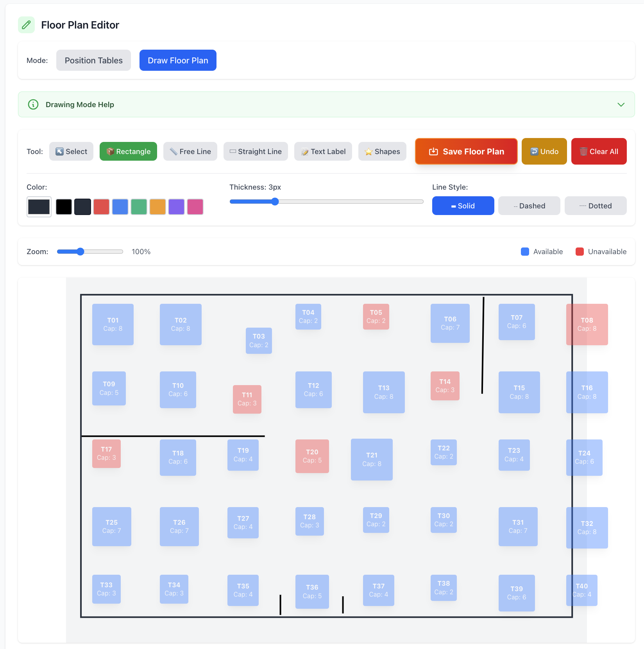
Task: Clear All drawings with trash button
Action: coord(599,151)
